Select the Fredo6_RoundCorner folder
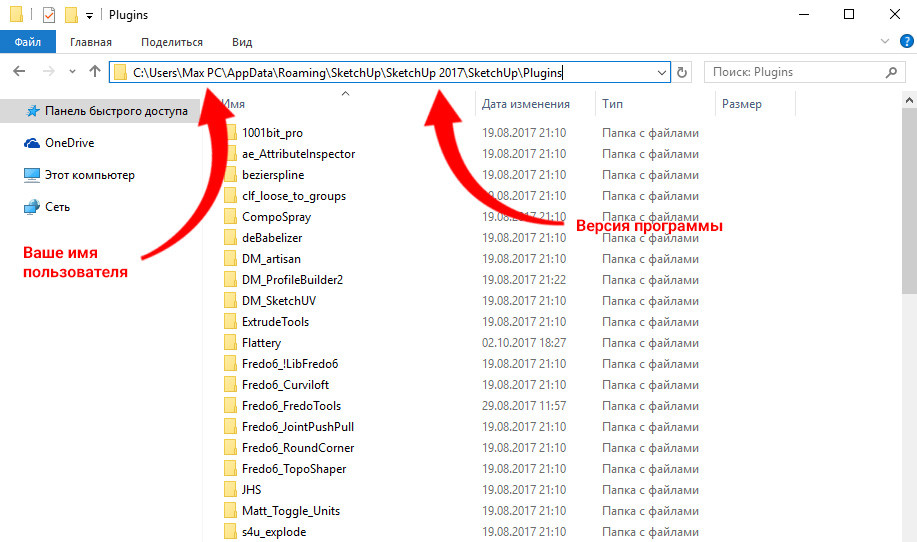This screenshot has width=917, height=542. click(x=298, y=448)
